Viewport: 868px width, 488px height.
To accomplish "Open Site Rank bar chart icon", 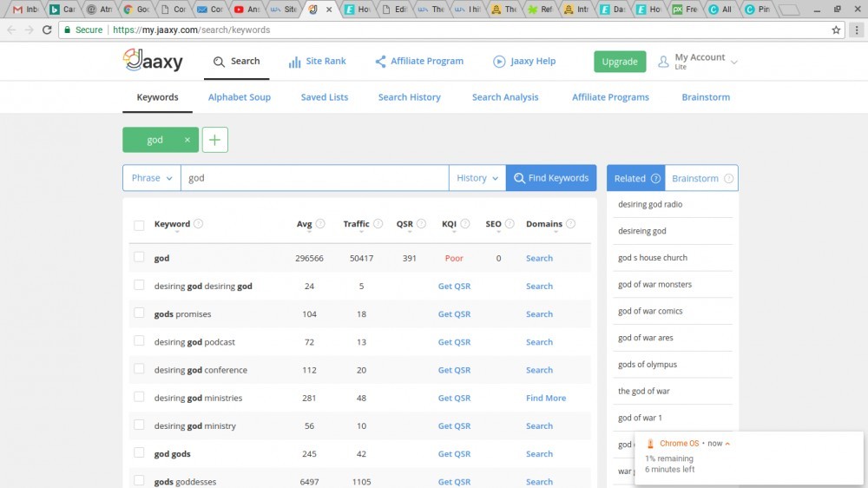I will 294,62.
